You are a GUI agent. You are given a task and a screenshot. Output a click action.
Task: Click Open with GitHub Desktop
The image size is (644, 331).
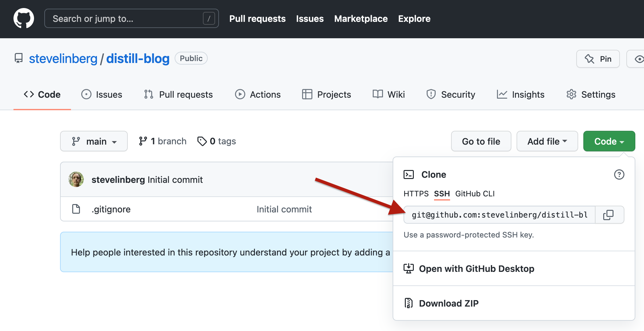point(476,268)
